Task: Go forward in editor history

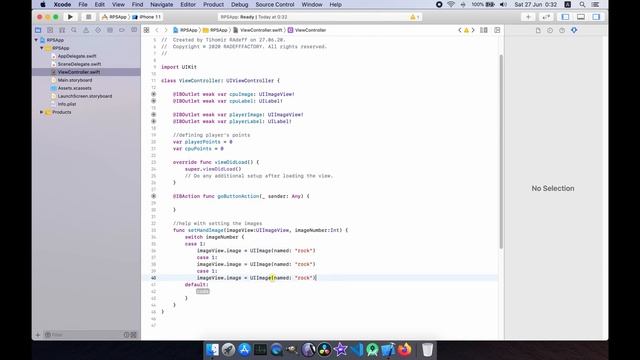Action: tap(166, 30)
